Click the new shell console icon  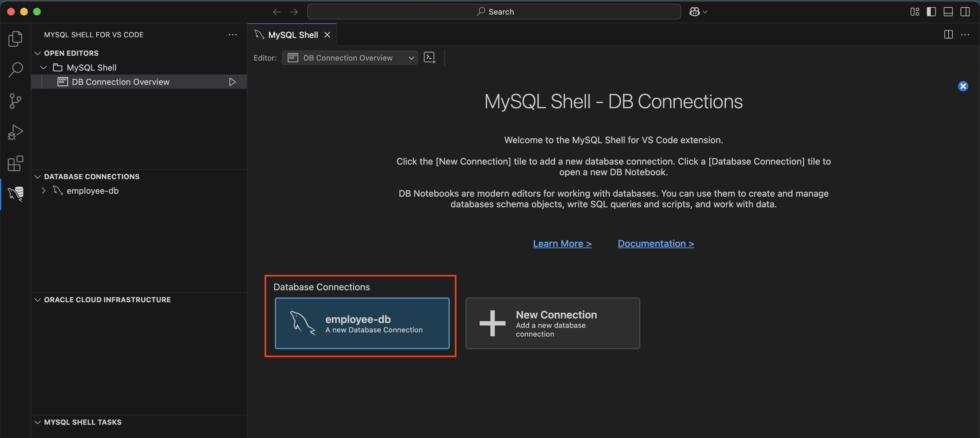[x=429, y=58]
